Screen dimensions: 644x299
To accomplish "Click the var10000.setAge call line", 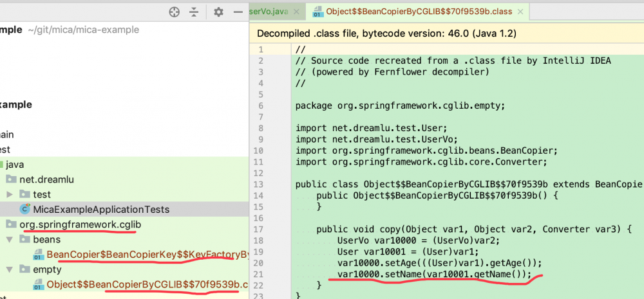I will (x=439, y=262).
